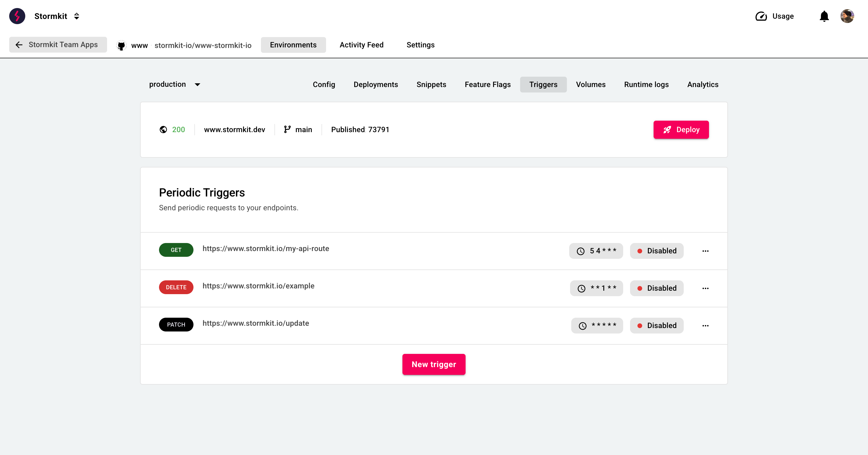Click the Deploy button

(681, 130)
